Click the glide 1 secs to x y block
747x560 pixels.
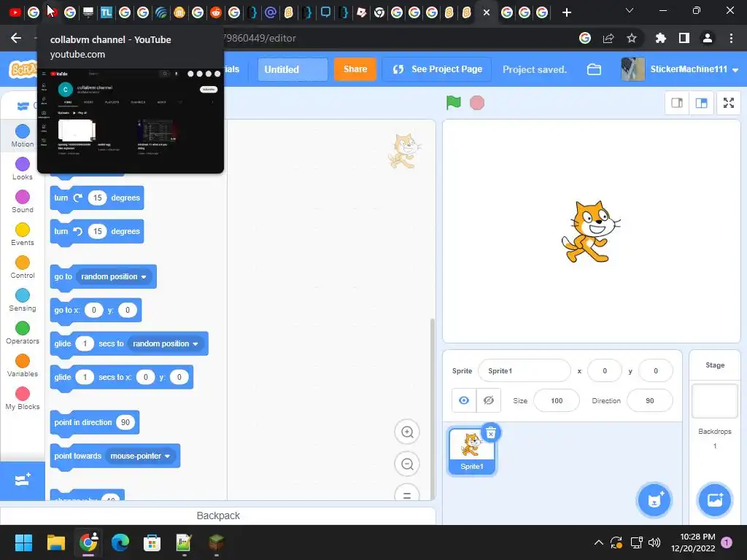[122, 378]
